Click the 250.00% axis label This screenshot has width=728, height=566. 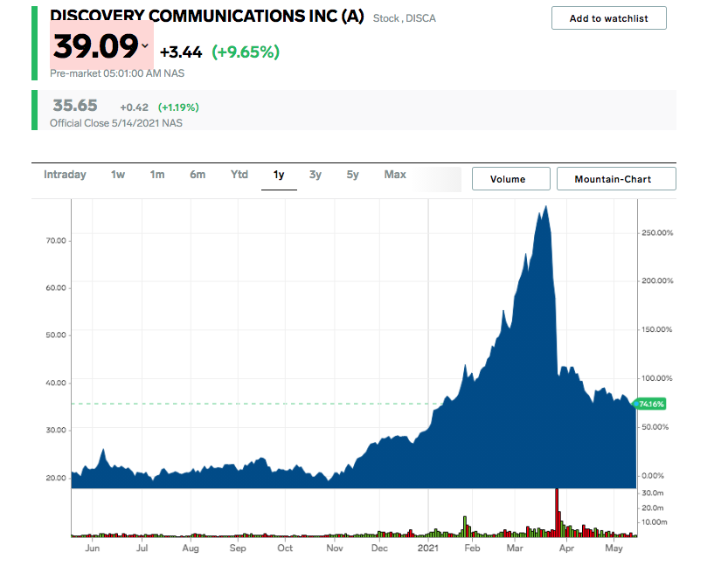pos(657,232)
